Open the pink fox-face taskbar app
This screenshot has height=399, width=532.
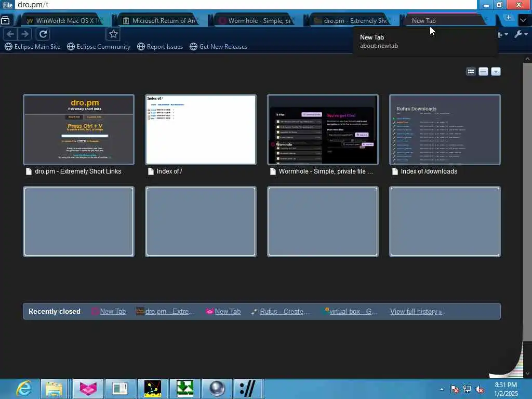pos(88,389)
